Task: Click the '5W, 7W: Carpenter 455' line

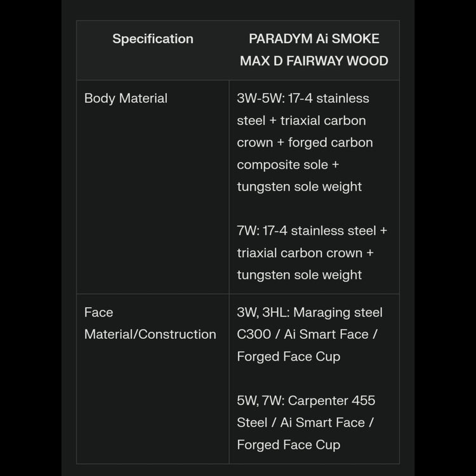Action: pos(306,400)
